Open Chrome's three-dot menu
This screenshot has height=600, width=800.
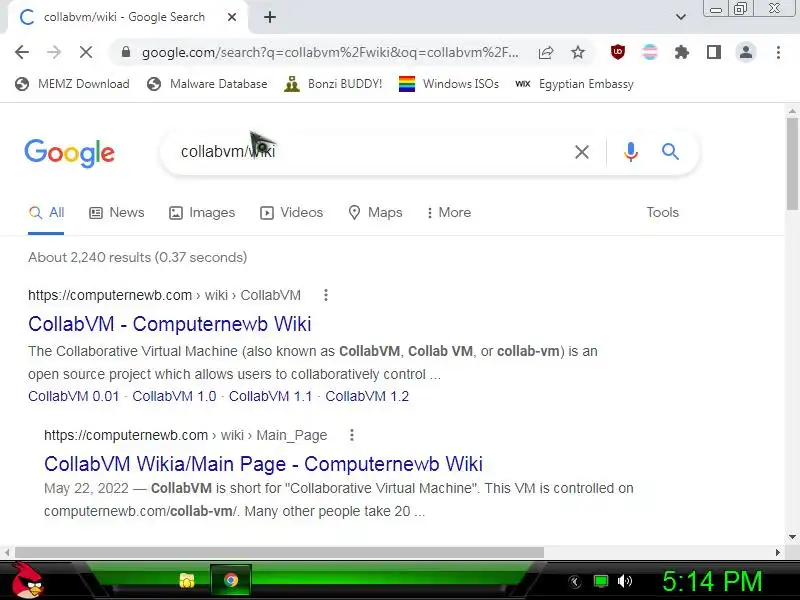click(x=778, y=52)
